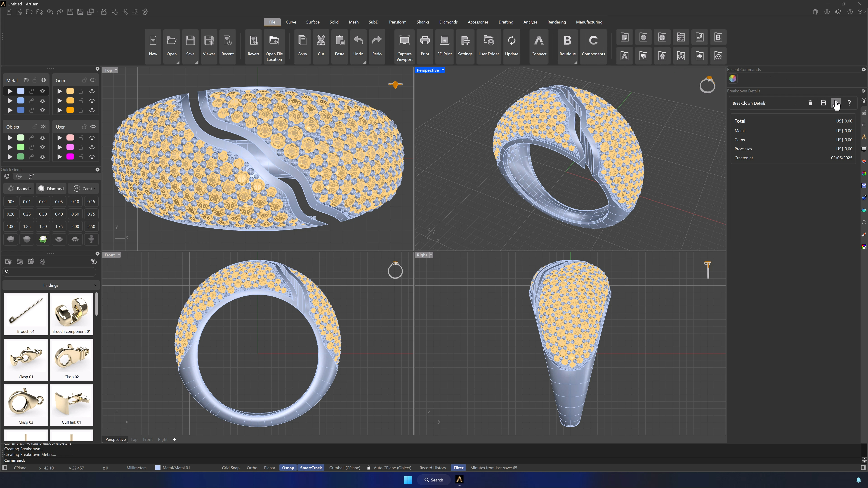Open the Rendering ribbon tab
Screen dimensions: 868x488
[556, 22]
